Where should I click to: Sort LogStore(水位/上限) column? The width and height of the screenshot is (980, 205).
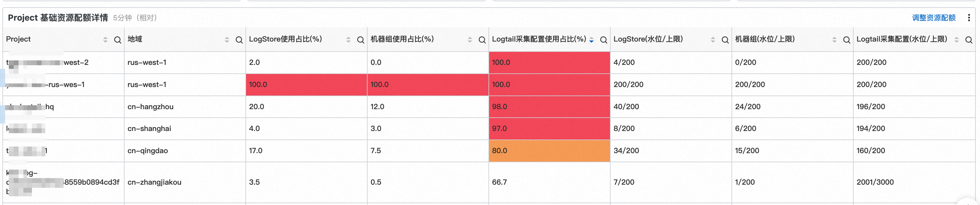(713, 40)
